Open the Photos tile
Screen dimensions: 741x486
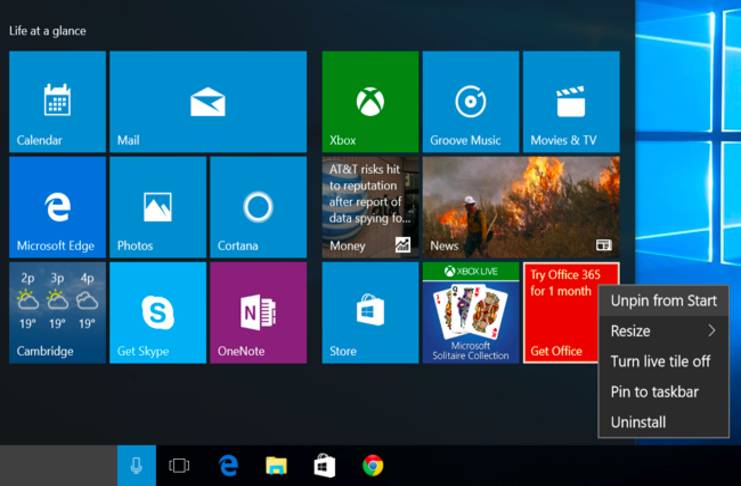pyautogui.click(x=158, y=207)
